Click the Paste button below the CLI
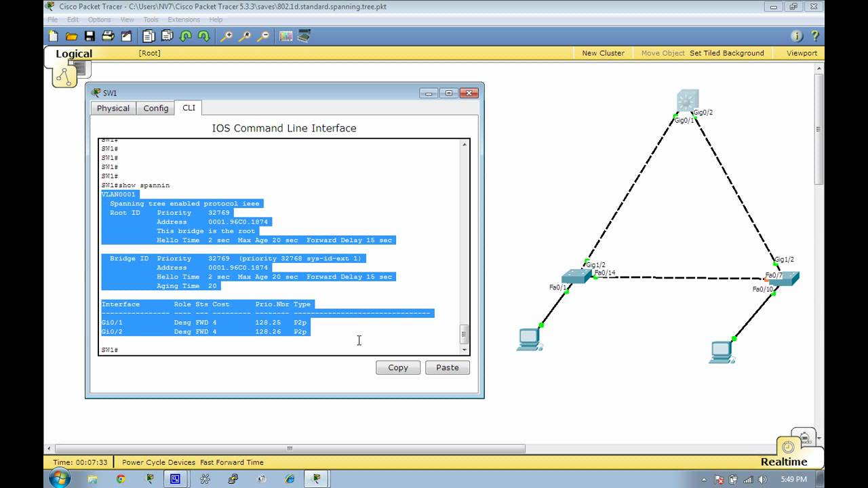This screenshot has width=868, height=488. (448, 367)
